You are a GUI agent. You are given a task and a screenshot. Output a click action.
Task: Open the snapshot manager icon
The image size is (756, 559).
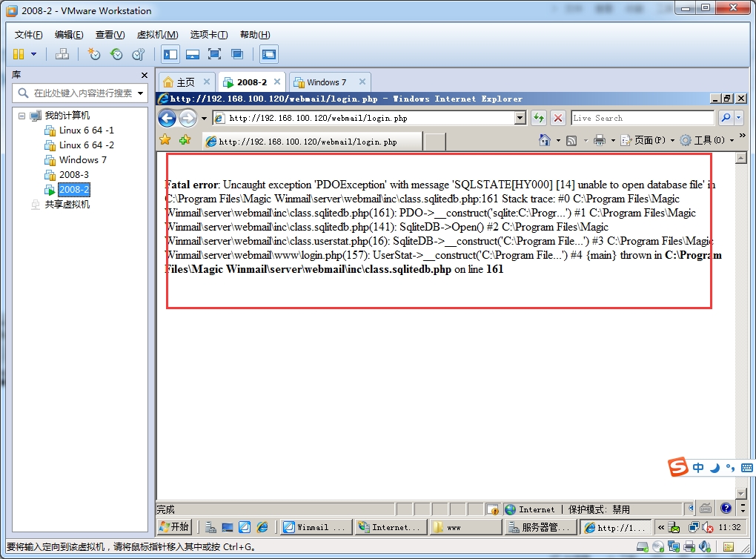coord(139,54)
